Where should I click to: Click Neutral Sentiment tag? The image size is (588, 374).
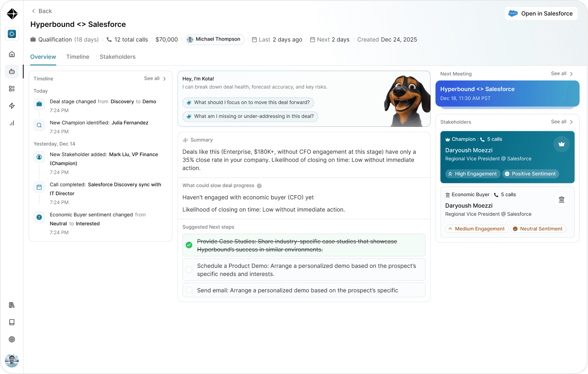pos(538,229)
